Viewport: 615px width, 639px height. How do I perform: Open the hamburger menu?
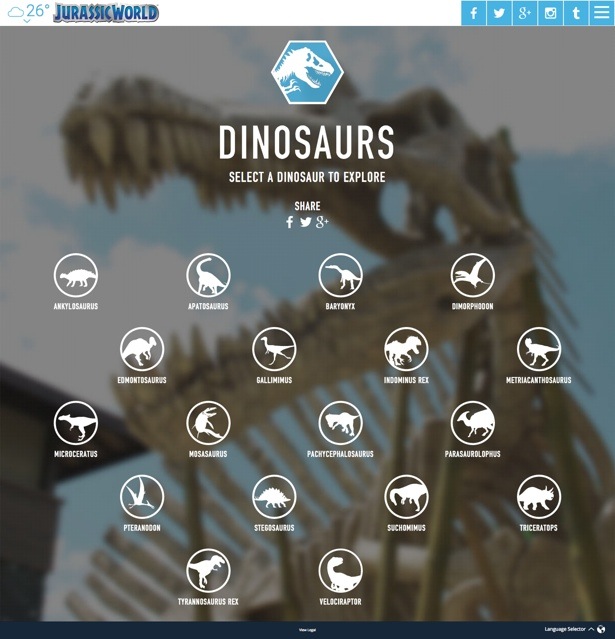coord(602,13)
